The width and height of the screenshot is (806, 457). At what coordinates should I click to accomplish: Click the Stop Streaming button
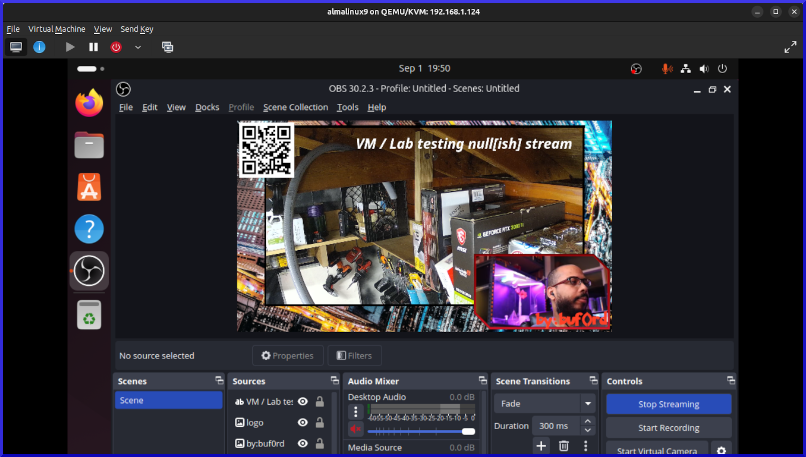click(668, 404)
